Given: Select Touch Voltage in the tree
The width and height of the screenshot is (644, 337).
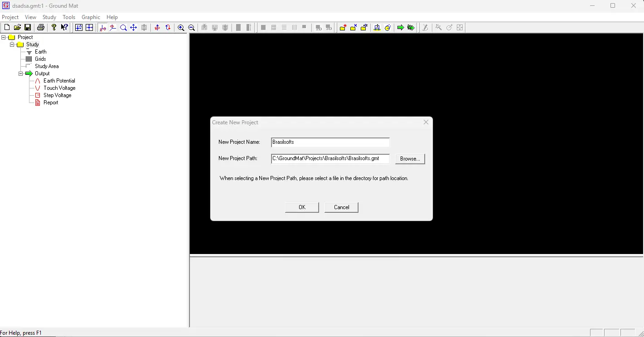Looking at the screenshot, I should (59, 88).
